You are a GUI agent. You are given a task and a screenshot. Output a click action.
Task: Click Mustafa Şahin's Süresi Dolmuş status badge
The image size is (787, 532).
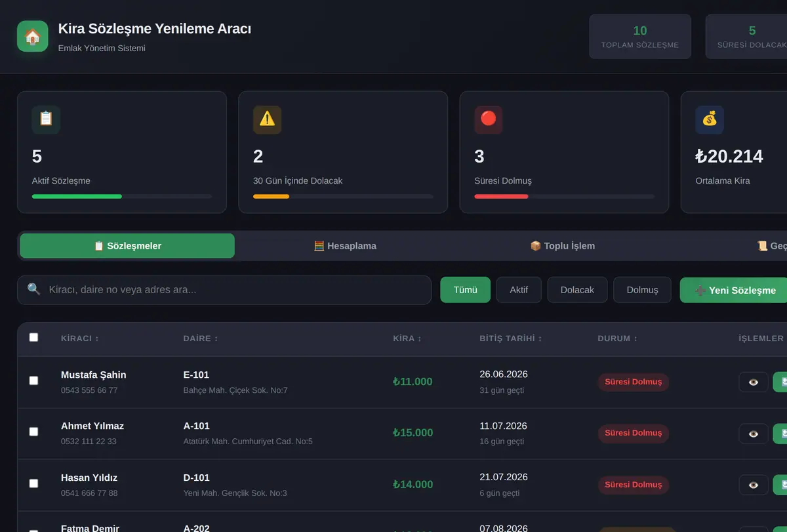click(634, 382)
